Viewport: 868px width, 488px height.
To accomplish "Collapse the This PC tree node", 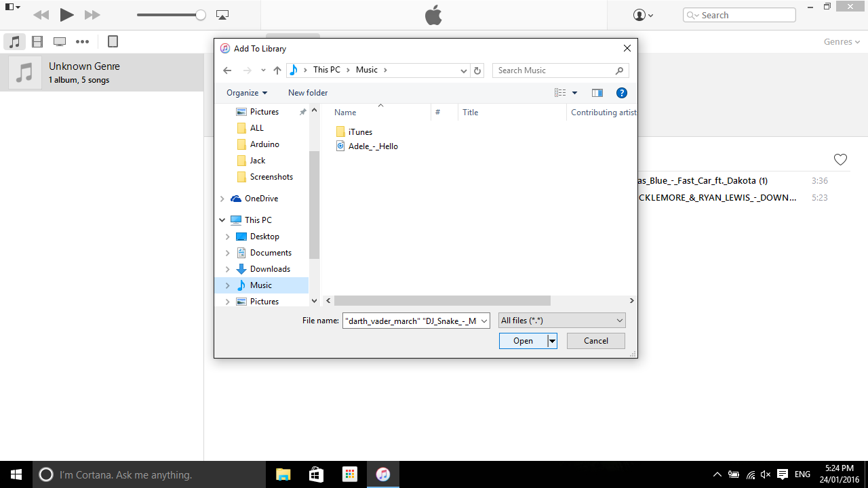I will pos(222,220).
